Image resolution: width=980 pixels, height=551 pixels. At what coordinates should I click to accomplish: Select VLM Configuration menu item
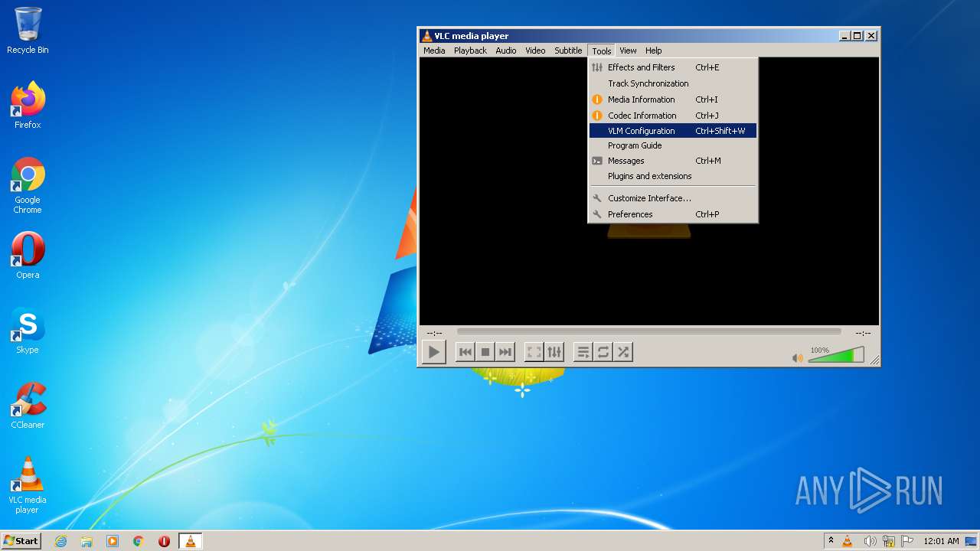tap(673, 131)
